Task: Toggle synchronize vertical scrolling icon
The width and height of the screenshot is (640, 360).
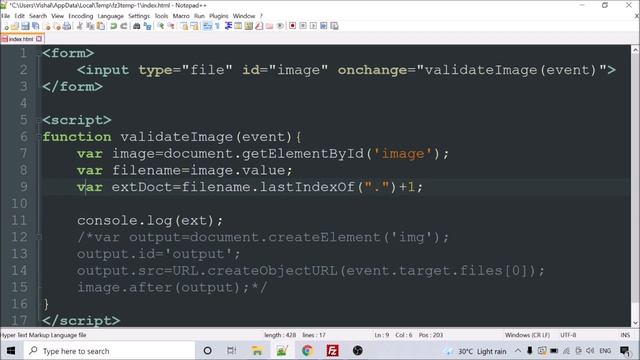Action: [185, 26]
